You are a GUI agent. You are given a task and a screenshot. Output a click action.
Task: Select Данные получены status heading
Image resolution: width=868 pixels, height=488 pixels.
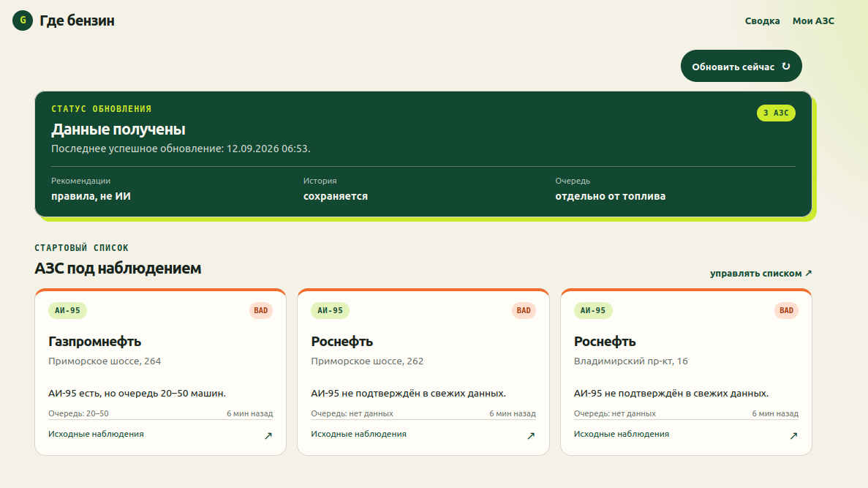[118, 129]
